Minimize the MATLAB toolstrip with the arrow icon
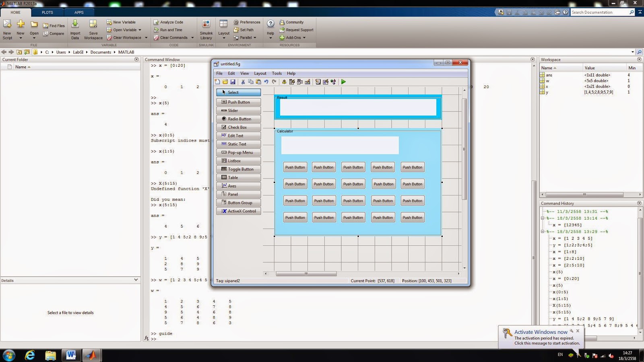644x362 pixels. pos(640,12)
